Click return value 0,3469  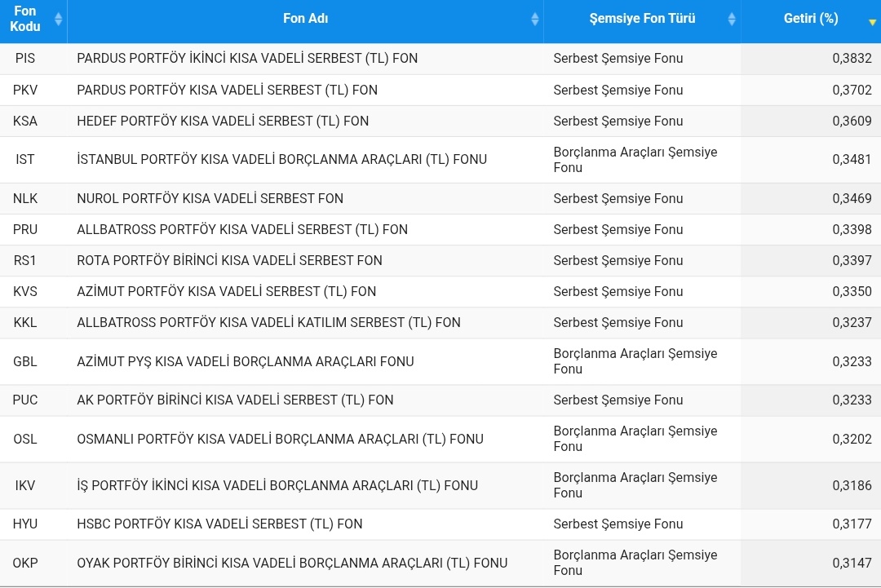(852, 198)
